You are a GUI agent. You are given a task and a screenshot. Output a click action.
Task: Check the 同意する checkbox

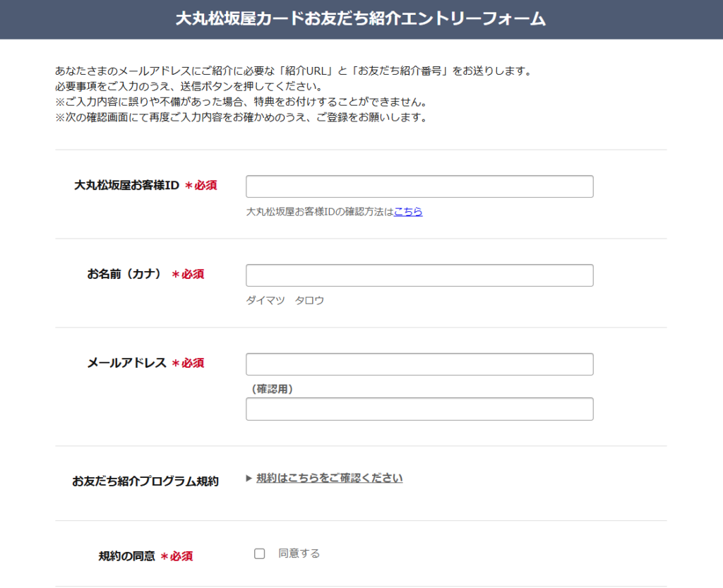260,553
